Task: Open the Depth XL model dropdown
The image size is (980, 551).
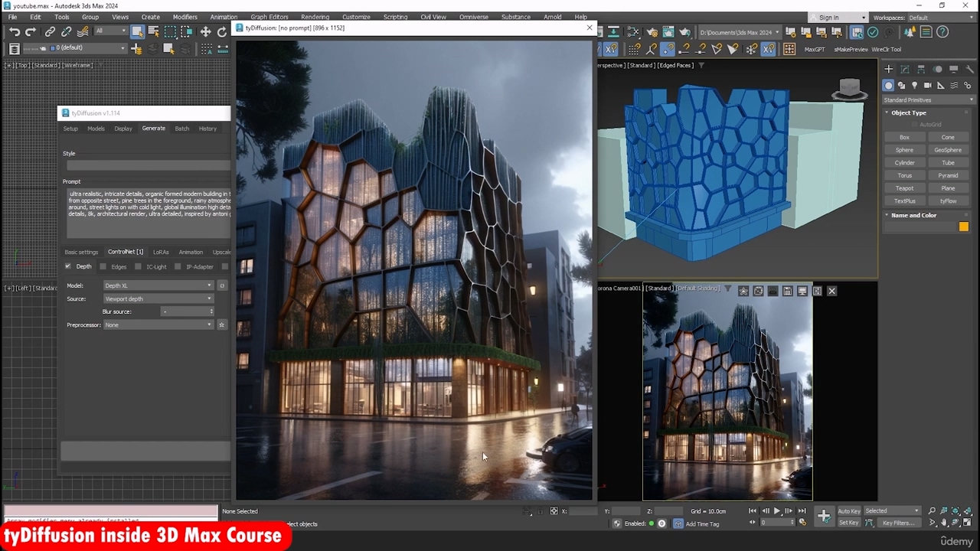Action: (158, 285)
